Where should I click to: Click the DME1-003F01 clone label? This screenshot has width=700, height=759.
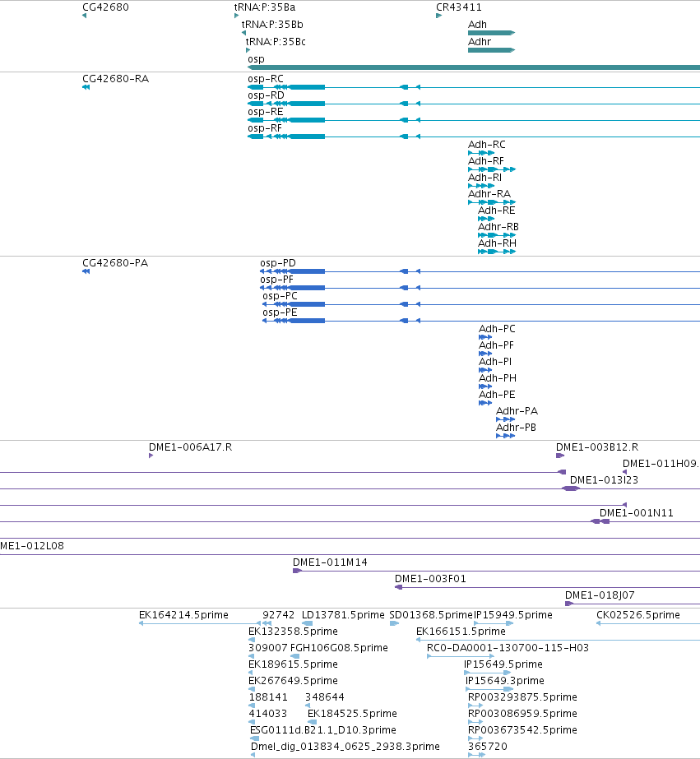430,580
